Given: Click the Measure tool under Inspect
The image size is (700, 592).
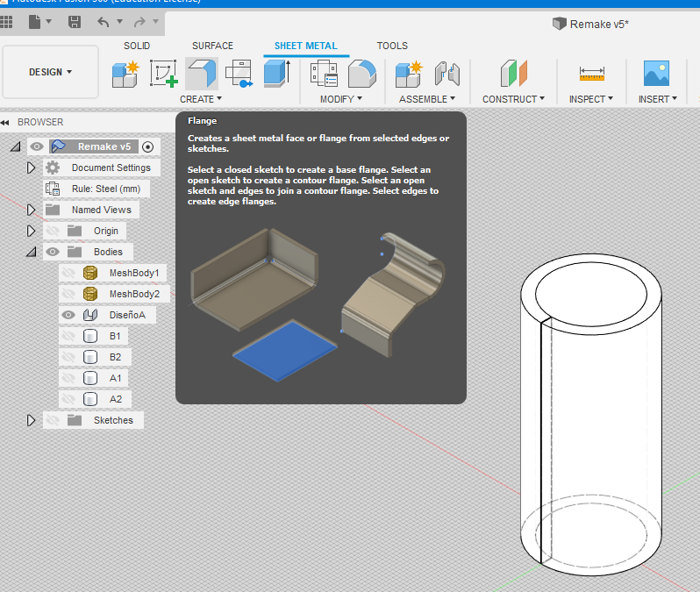Looking at the screenshot, I should pyautogui.click(x=592, y=74).
